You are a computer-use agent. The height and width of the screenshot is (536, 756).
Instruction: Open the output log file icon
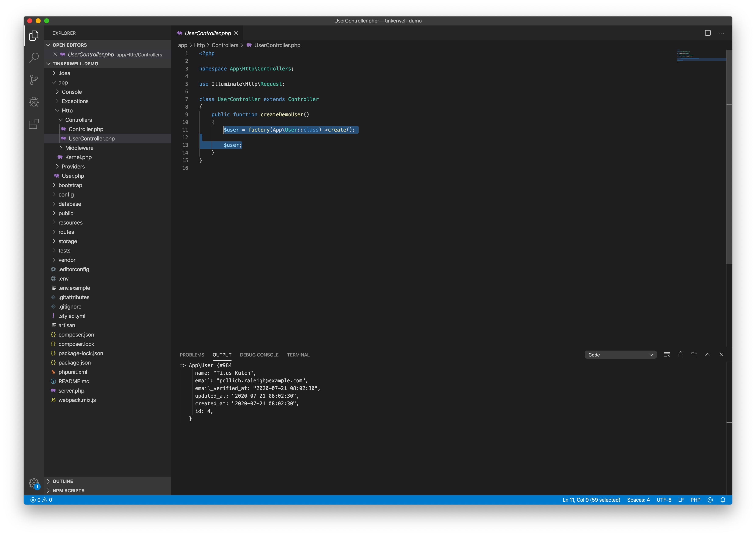pyautogui.click(x=694, y=355)
